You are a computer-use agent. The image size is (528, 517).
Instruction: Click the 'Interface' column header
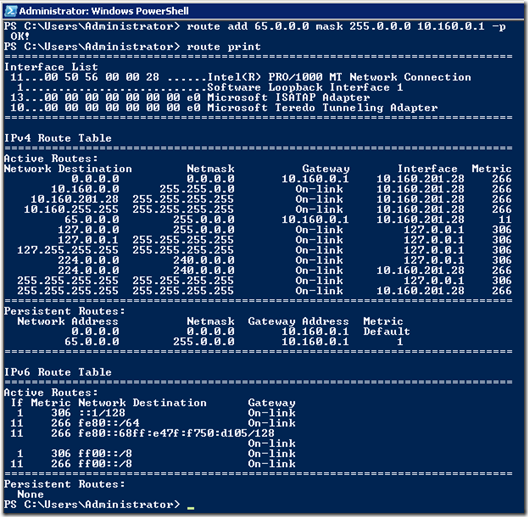tap(427, 168)
